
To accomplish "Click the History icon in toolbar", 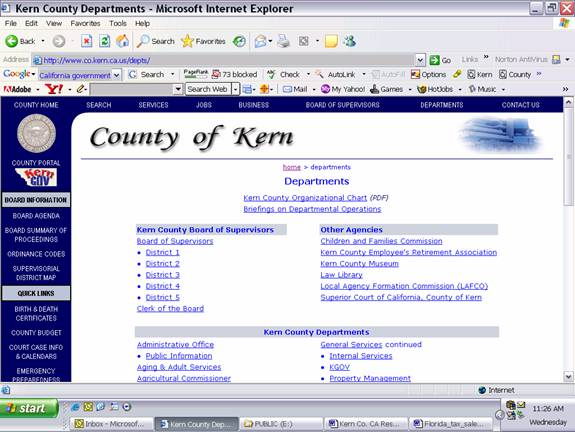I will point(239,41).
